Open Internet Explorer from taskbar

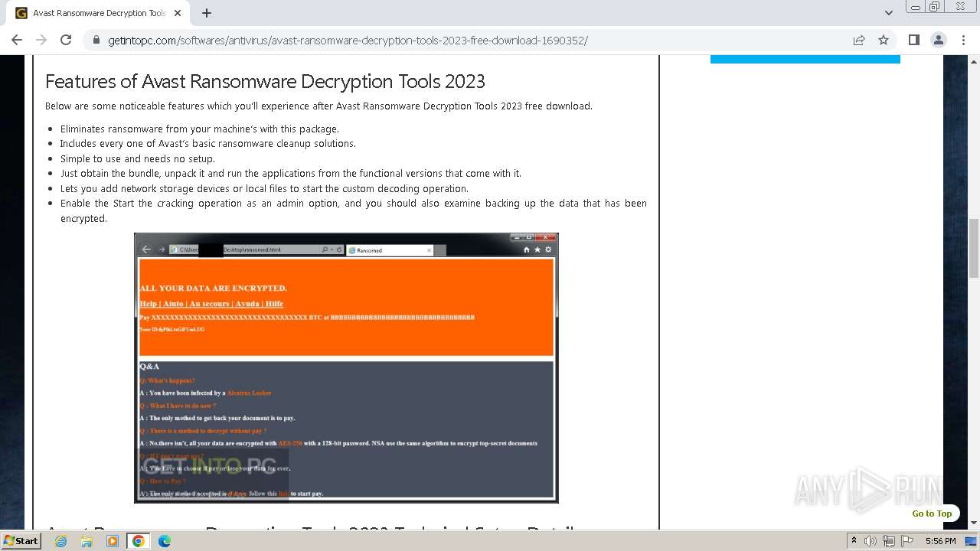(61, 541)
